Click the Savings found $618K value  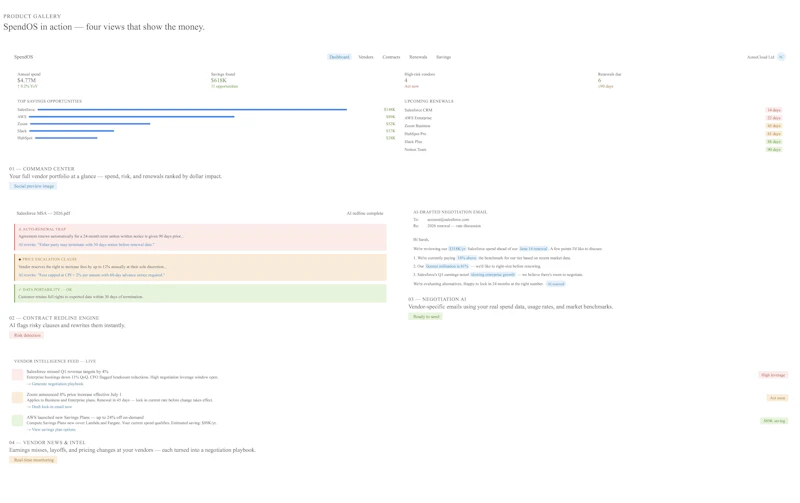[x=218, y=80]
